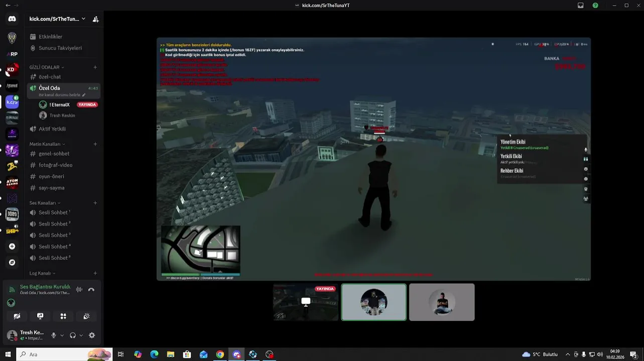Screen dimensions: 644x361
Task: Open File Explorer from taskbar
Action: click(x=171, y=354)
